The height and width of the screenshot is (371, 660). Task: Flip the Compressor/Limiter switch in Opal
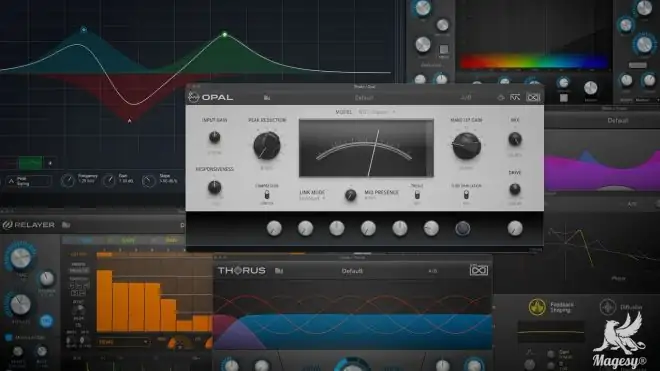pos(267,195)
